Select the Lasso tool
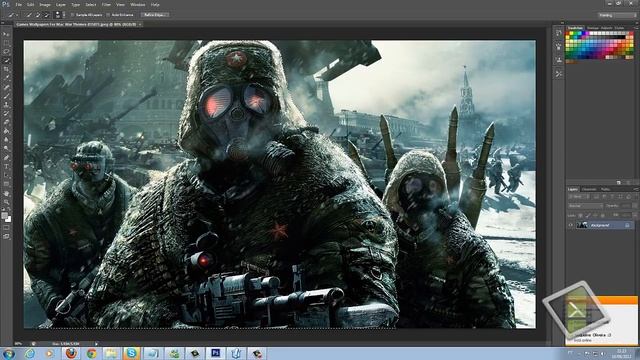 6,52
